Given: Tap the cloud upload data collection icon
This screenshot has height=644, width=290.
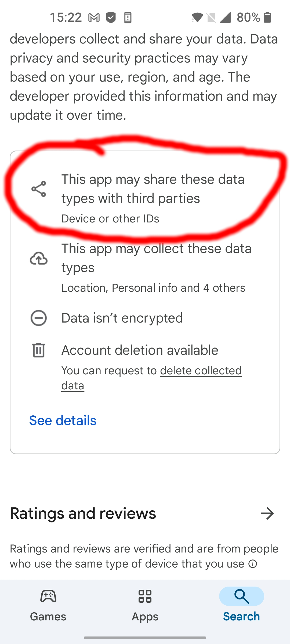Looking at the screenshot, I should click(x=39, y=258).
